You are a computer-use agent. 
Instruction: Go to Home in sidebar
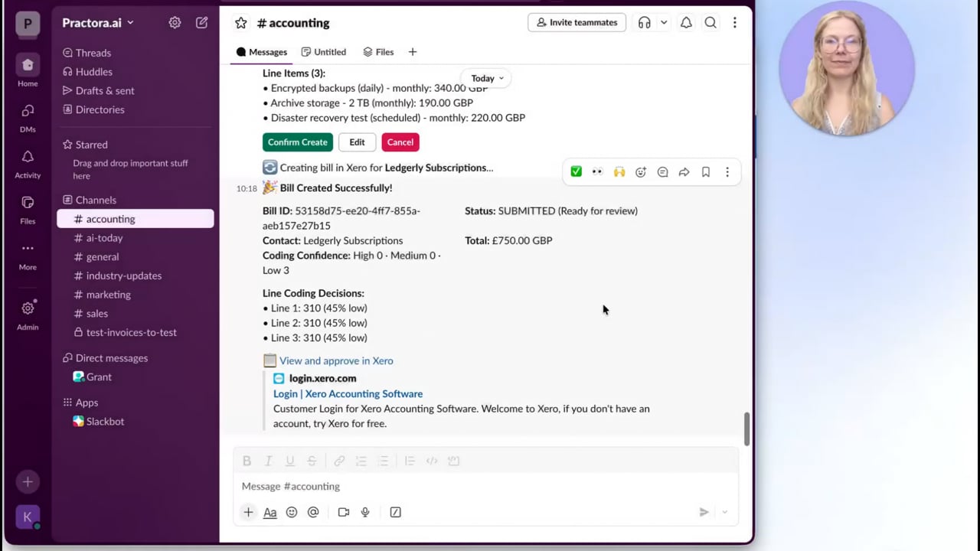pyautogui.click(x=28, y=71)
